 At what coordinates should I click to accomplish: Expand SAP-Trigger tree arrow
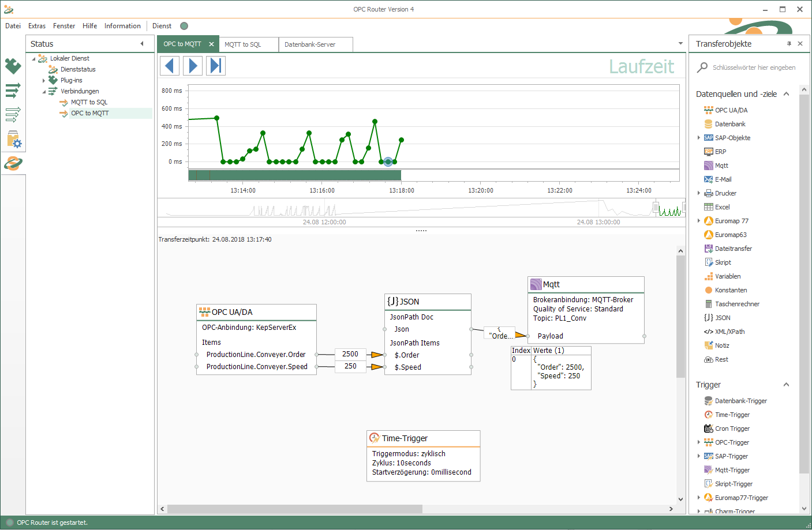(x=699, y=456)
